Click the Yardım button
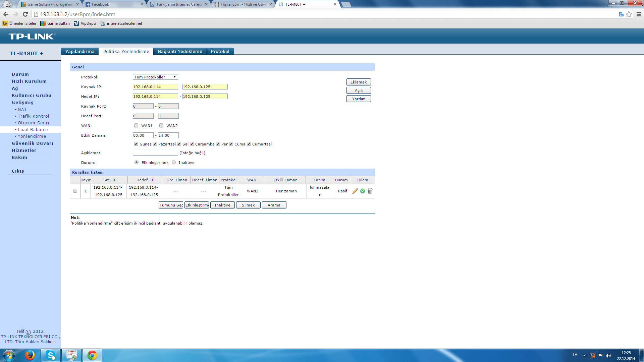Image resolution: width=644 pixels, height=362 pixels. point(359,99)
